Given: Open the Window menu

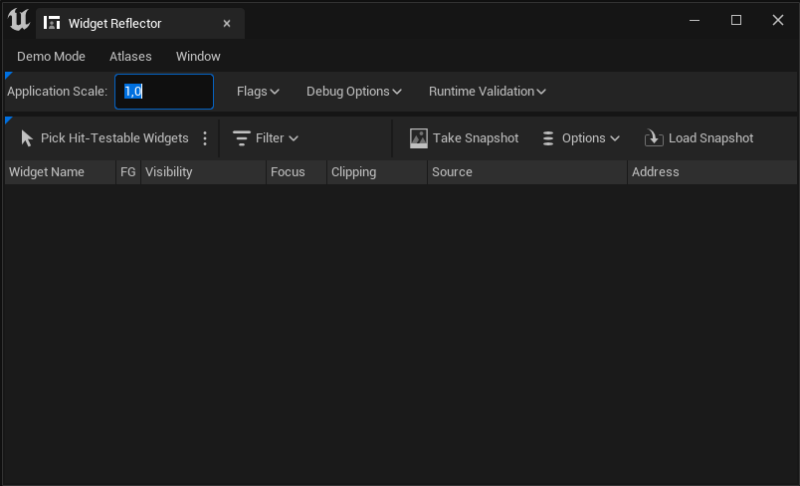Looking at the screenshot, I should 198,56.
